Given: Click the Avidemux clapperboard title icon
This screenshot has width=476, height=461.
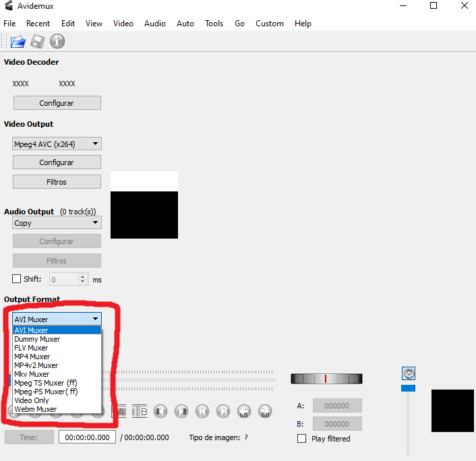Looking at the screenshot, I should click(x=9, y=6).
